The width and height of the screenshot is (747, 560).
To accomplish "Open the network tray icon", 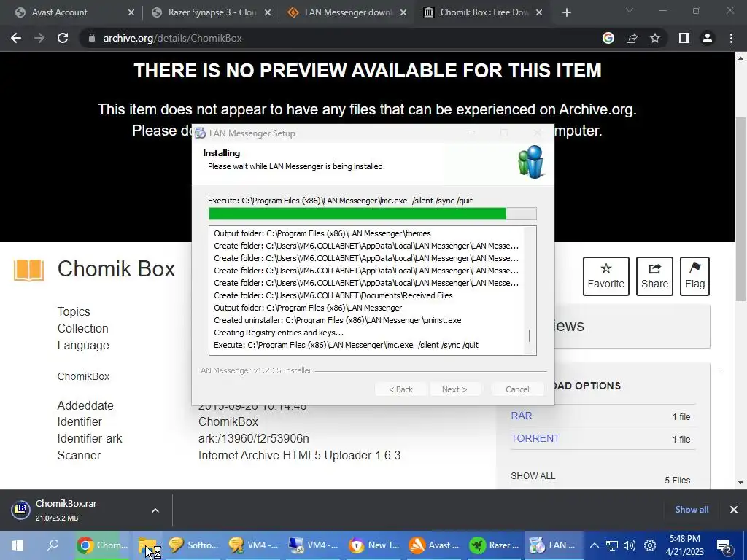I will point(612,545).
